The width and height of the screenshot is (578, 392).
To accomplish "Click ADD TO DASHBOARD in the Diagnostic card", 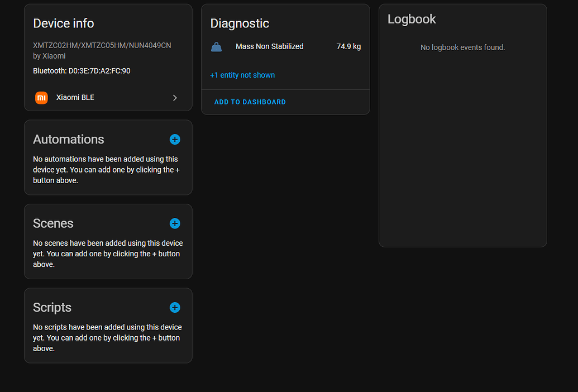I will point(250,102).
